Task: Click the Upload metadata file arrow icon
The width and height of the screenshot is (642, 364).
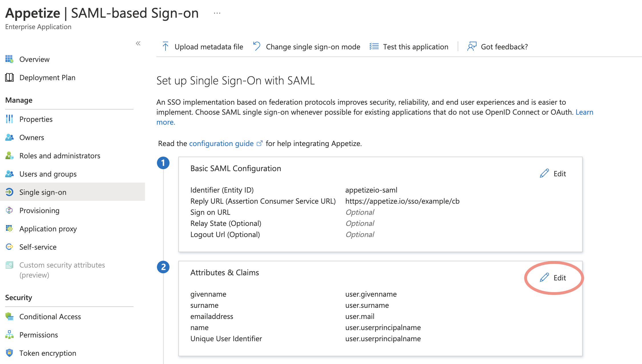Action: click(165, 46)
